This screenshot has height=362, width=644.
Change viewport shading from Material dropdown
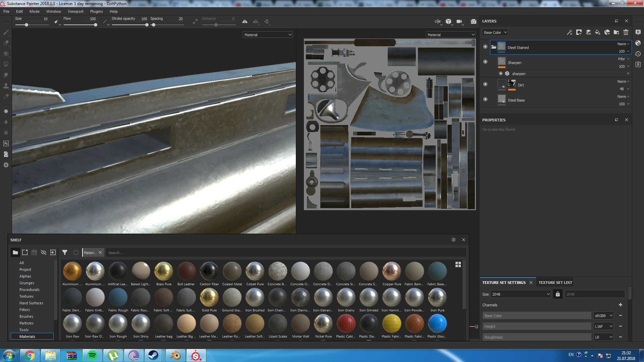[x=267, y=35]
